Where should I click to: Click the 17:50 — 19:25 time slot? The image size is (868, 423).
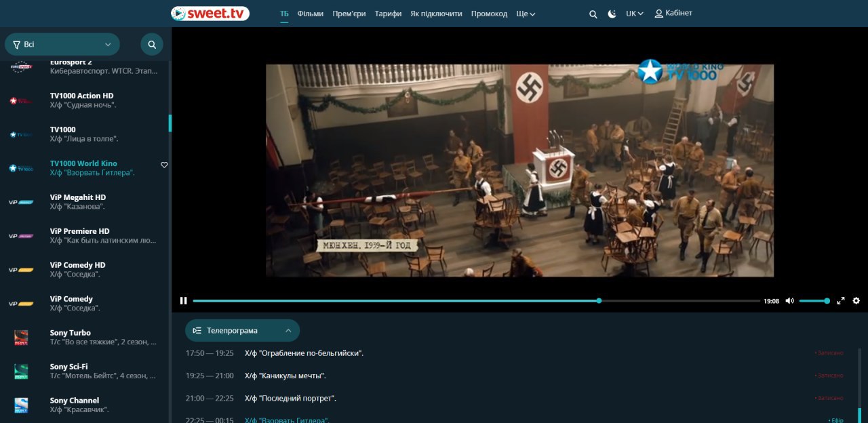click(210, 353)
